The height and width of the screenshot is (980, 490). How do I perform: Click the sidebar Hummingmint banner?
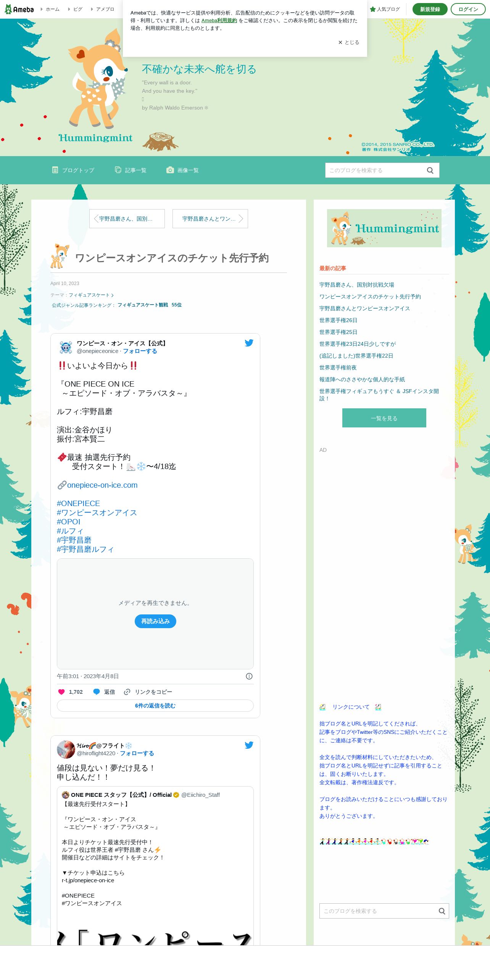click(384, 228)
